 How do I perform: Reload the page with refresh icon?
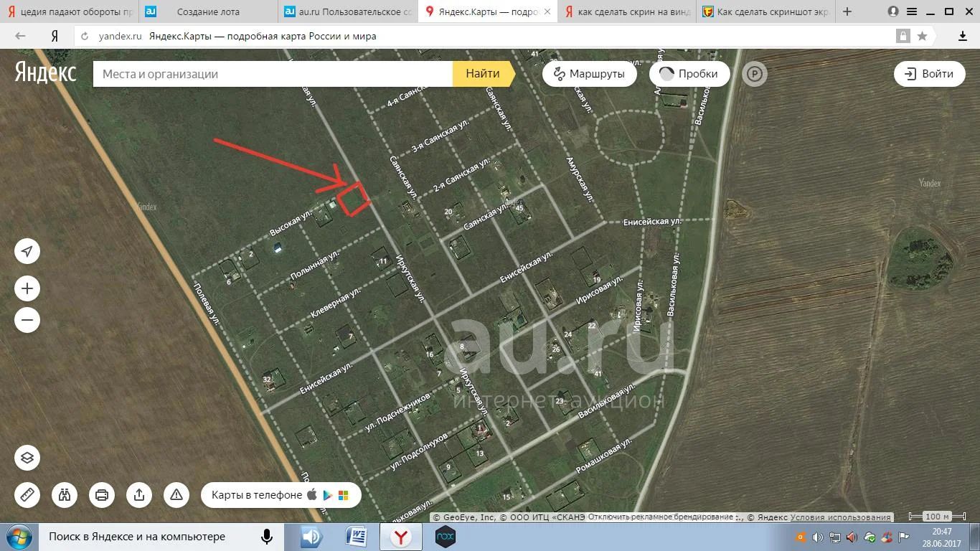(x=85, y=36)
